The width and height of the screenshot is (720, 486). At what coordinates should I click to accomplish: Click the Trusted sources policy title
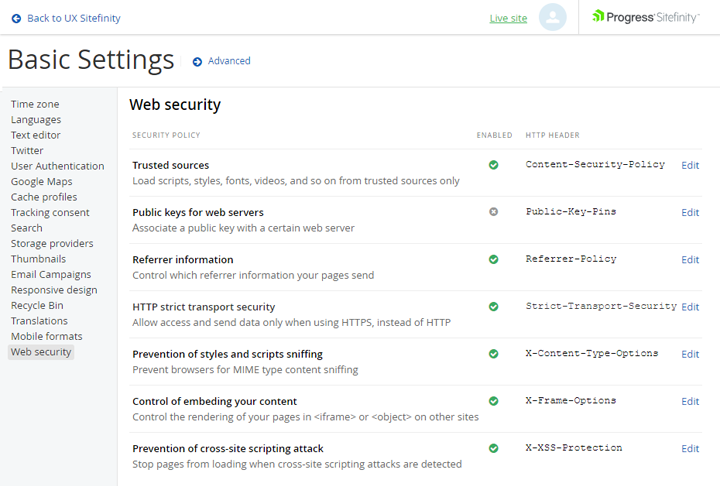click(171, 165)
